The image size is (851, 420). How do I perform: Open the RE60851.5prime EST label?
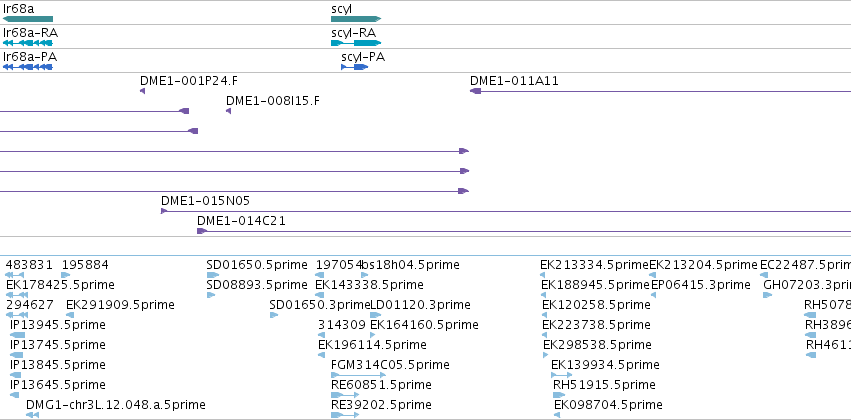[x=382, y=385]
